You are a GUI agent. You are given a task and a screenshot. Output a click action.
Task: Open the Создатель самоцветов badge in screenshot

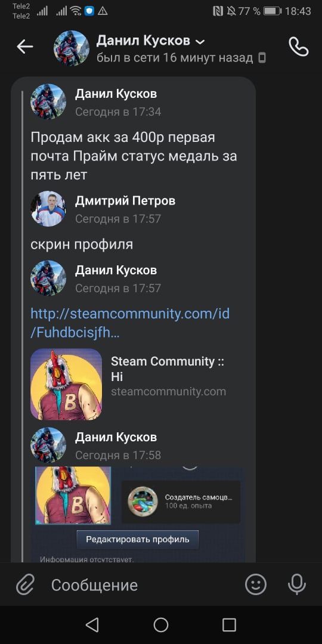(181, 501)
